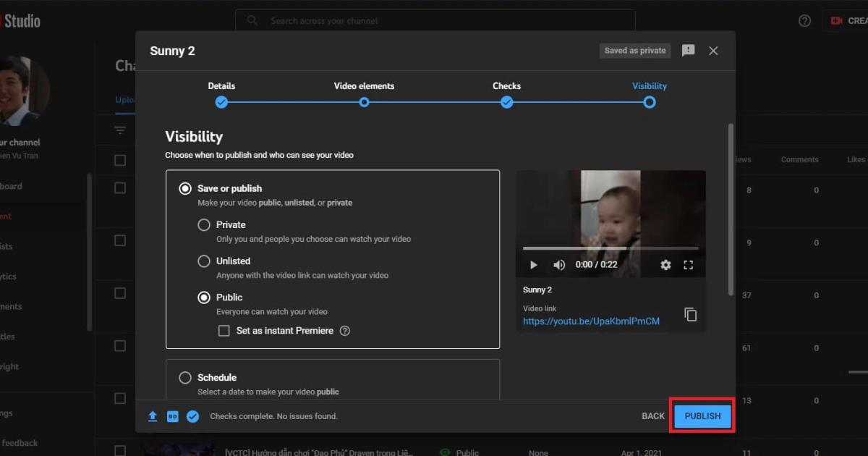Click the search icon in the channel search bar
868x456 pixels.
[252, 20]
